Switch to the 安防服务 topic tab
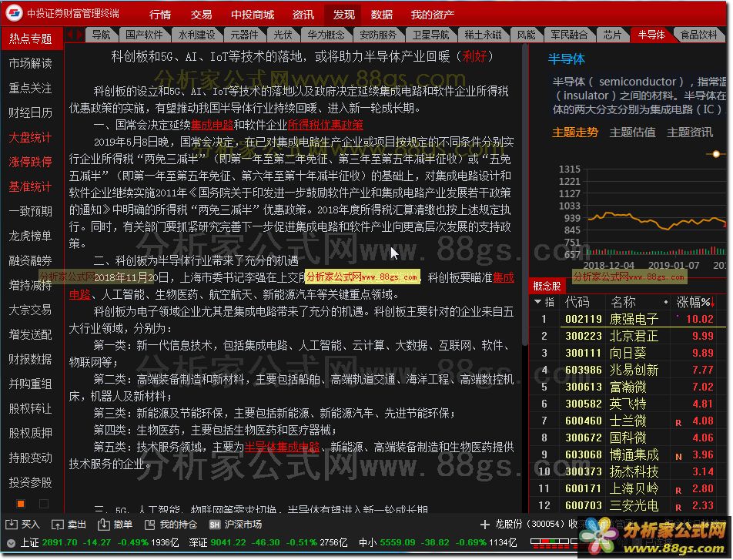 pyautogui.click(x=378, y=35)
